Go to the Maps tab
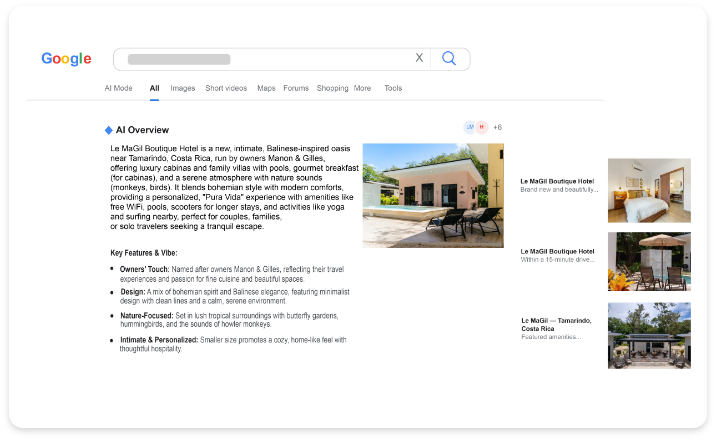The height and width of the screenshot is (440, 716). (x=266, y=88)
